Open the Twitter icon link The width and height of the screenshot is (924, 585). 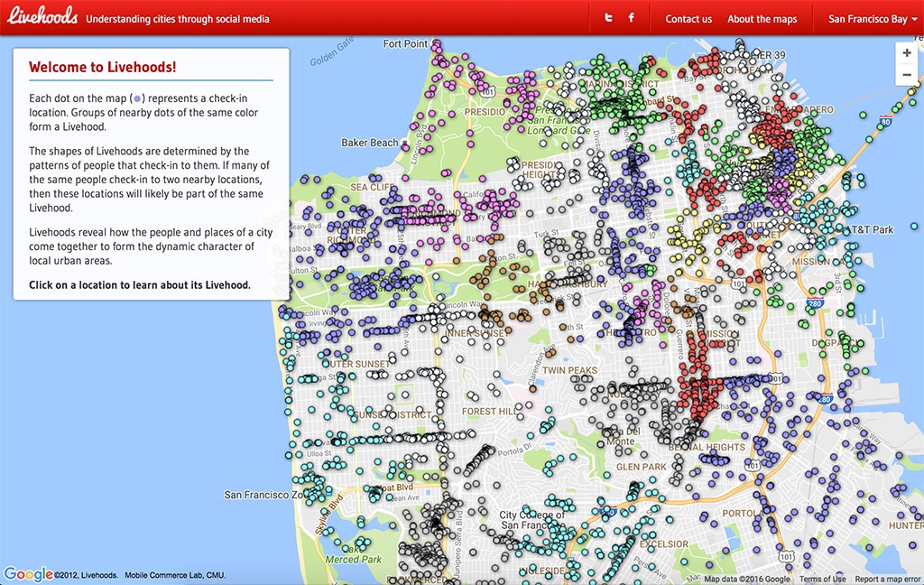click(x=609, y=18)
